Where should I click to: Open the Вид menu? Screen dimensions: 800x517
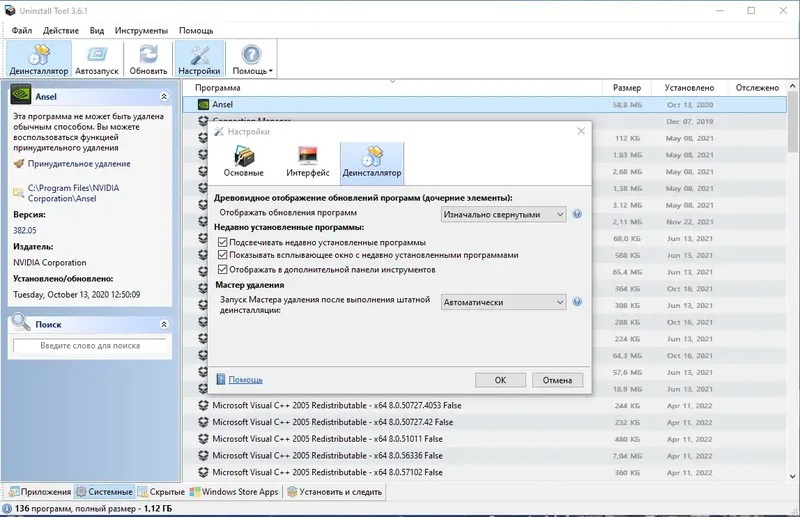[x=97, y=31]
